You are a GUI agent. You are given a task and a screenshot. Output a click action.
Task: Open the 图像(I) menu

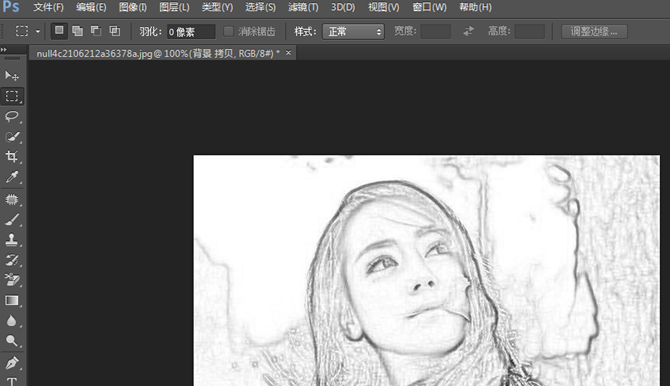click(133, 7)
